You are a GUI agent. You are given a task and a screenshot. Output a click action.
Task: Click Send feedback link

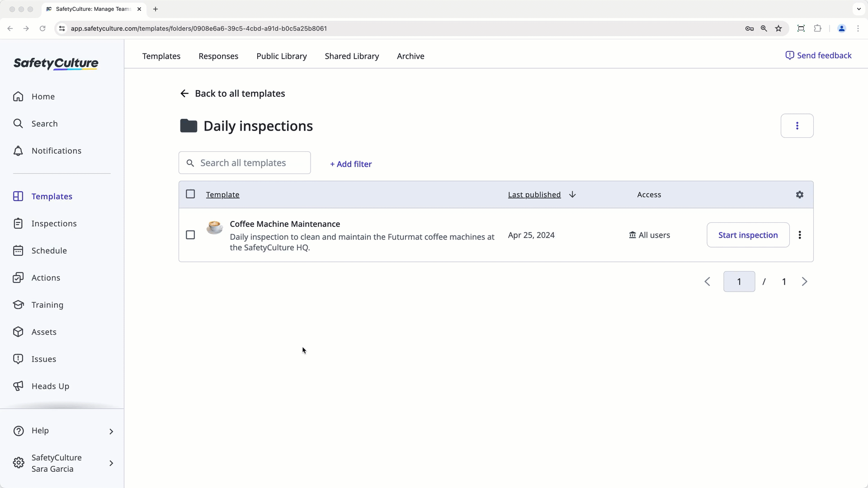tap(819, 56)
